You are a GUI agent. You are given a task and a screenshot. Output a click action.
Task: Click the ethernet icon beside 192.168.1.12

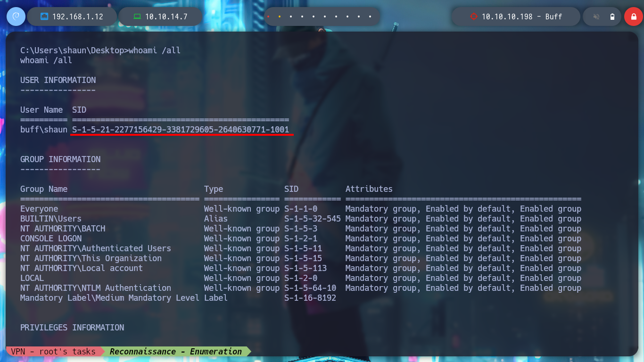pos(45,16)
